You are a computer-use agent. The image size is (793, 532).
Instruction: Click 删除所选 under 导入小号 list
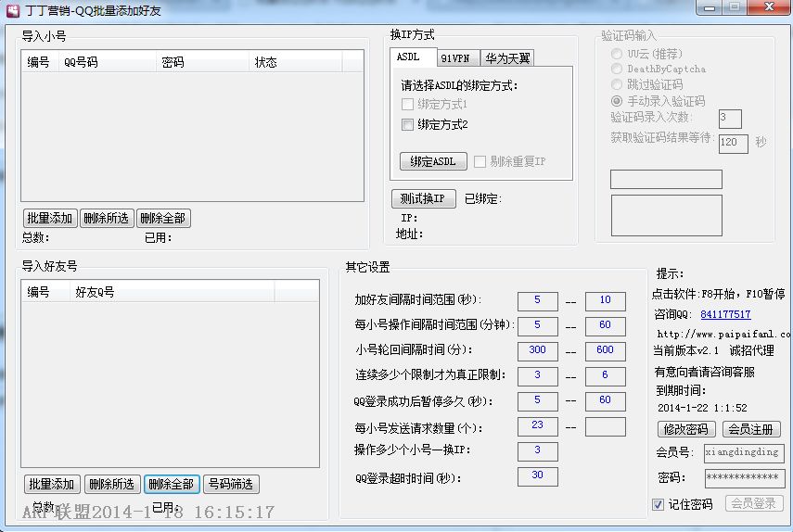click(107, 219)
